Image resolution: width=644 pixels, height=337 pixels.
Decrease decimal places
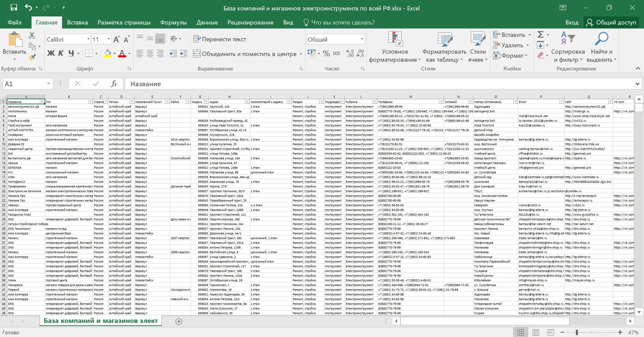click(360, 53)
